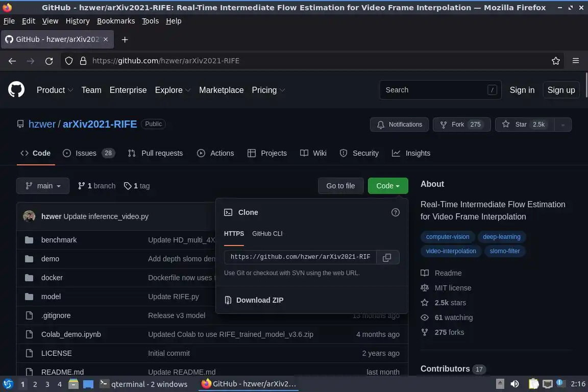The image size is (588, 392).
Task: Open the docker folder
Action: click(52, 278)
